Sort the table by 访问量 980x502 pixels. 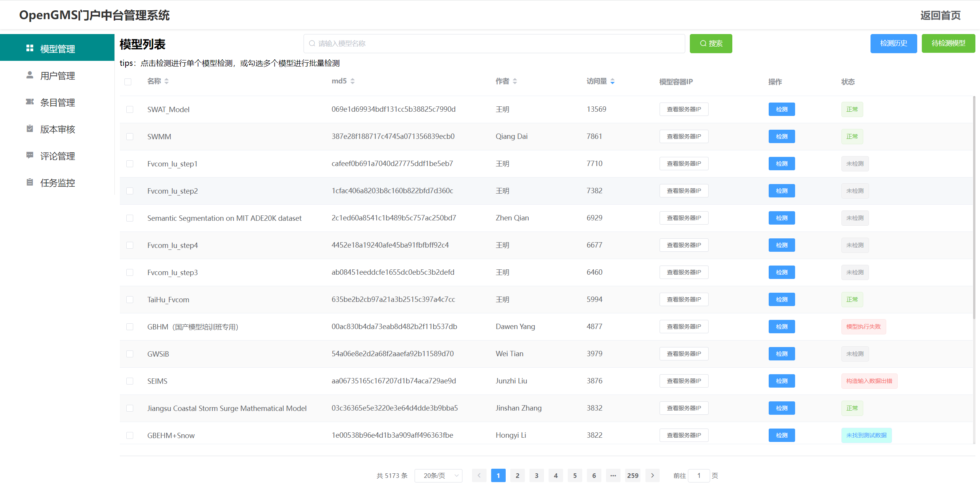tap(612, 81)
